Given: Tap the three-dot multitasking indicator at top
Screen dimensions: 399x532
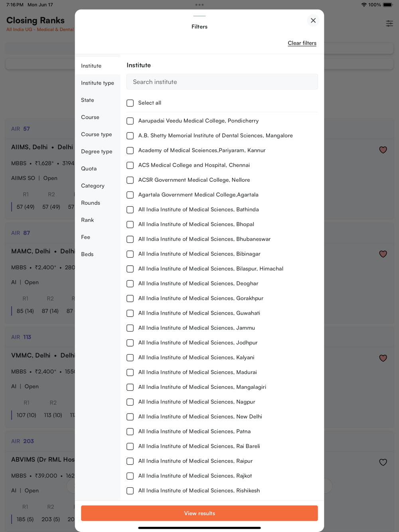Looking at the screenshot, I should click(199, 5).
